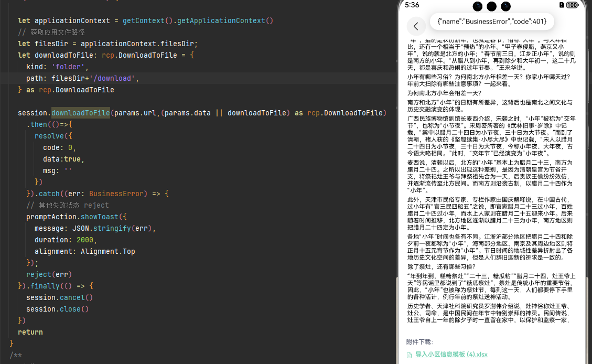Click paragraph starting 麦西说,清朝以后
This screenshot has width=592, height=364.
point(490,176)
